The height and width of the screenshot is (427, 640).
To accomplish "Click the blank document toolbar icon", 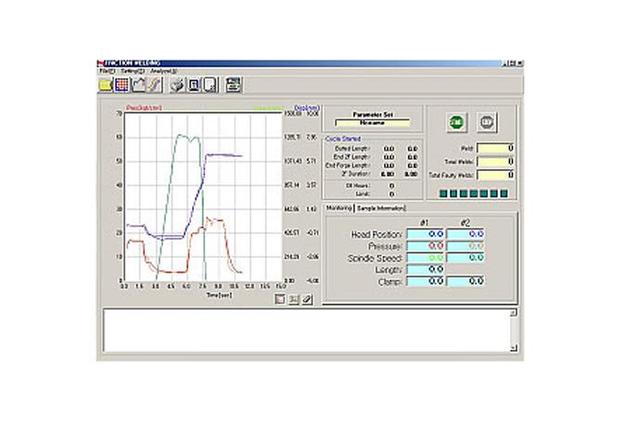I will tap(211, 85).
